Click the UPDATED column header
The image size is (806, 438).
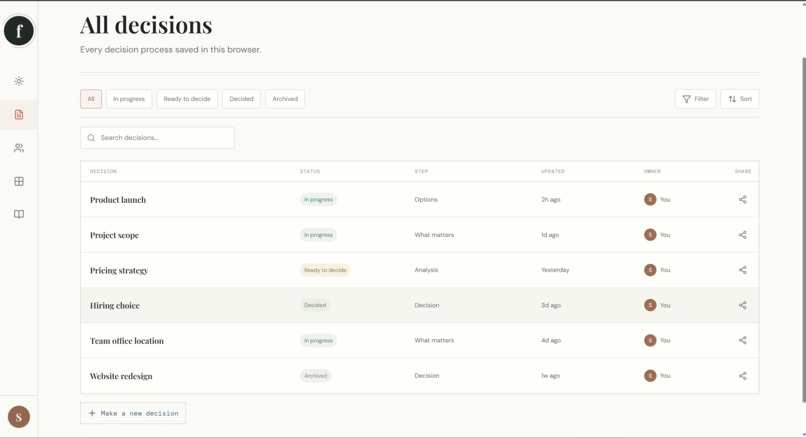[553, 171]
